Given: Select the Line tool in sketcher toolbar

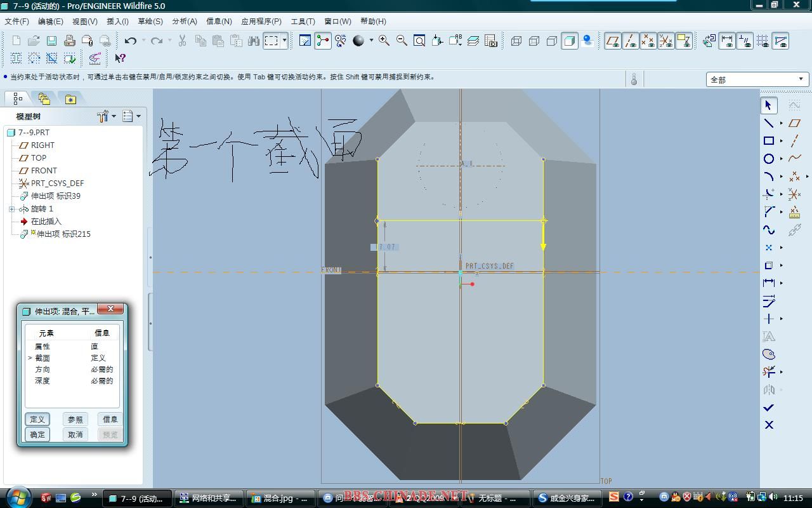Looking at the screenshot, I should pos(768,123).
